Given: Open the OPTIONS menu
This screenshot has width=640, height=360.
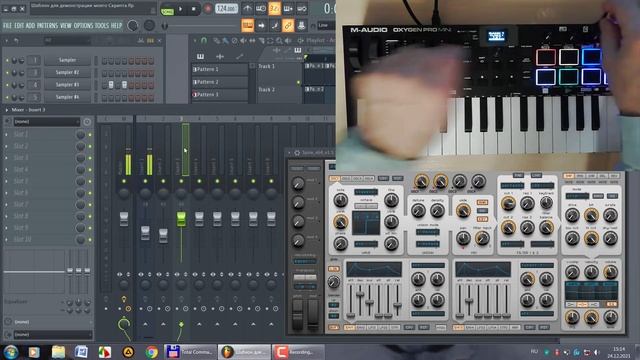Looking at the screenshot, I should pyautogui.click(x=84, y=25).
